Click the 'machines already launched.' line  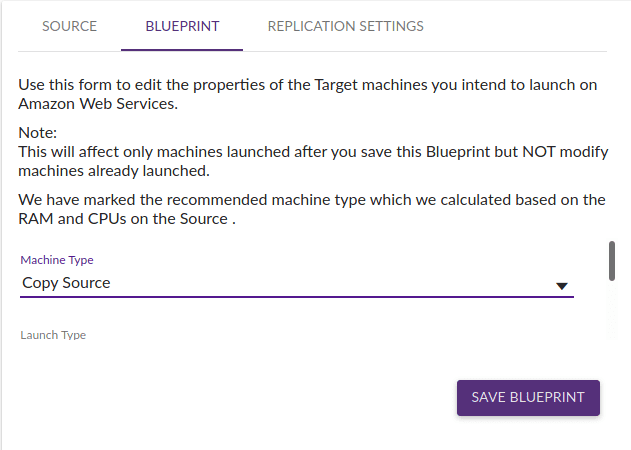coord(113,170)
